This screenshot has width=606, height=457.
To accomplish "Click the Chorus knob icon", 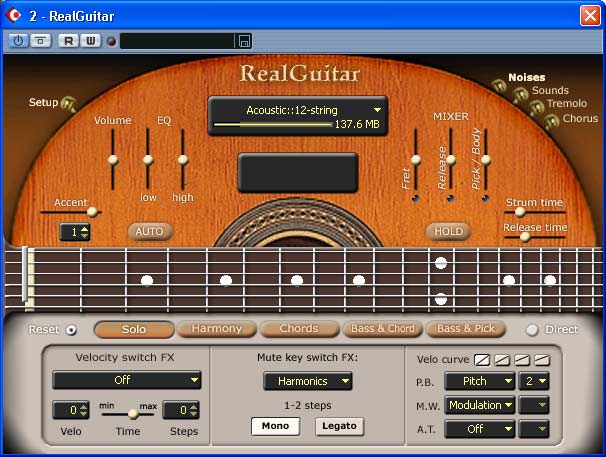I will tap(551, 121).
